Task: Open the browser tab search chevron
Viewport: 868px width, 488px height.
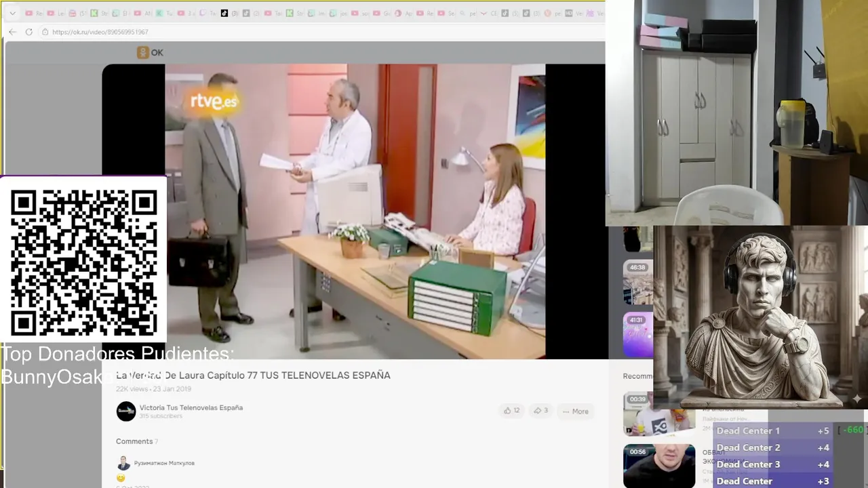Action: pyautogui.click(x=12, y=13)
